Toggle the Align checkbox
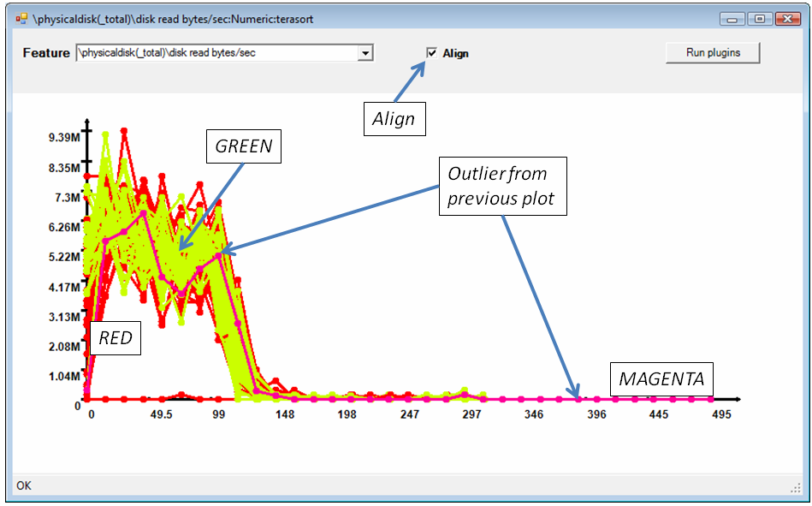 (x=432, y=53)
